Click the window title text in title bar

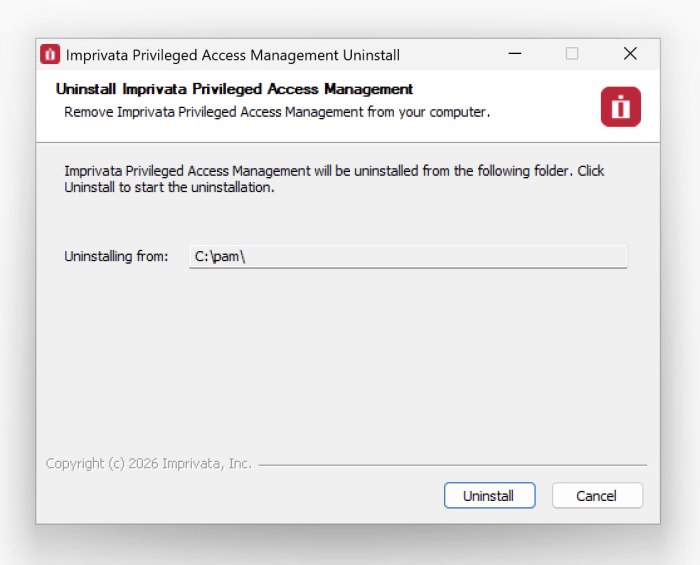[x=232, y=55]
